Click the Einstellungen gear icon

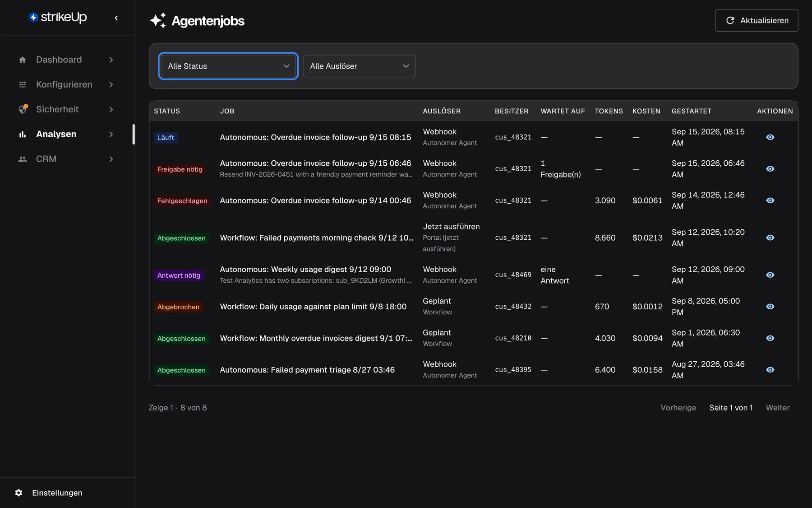[x=18, y=493]
